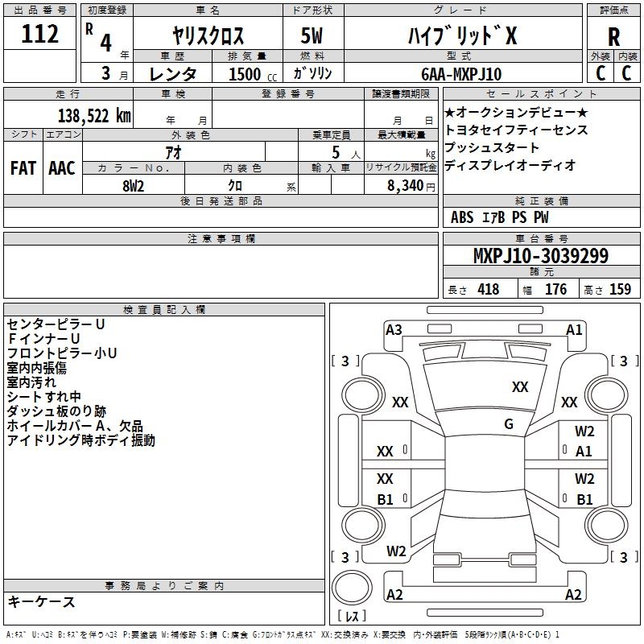The width and height of the screenshot is (644, 644).
Task: Click exterior color アオ
Action: coord(174,152)
